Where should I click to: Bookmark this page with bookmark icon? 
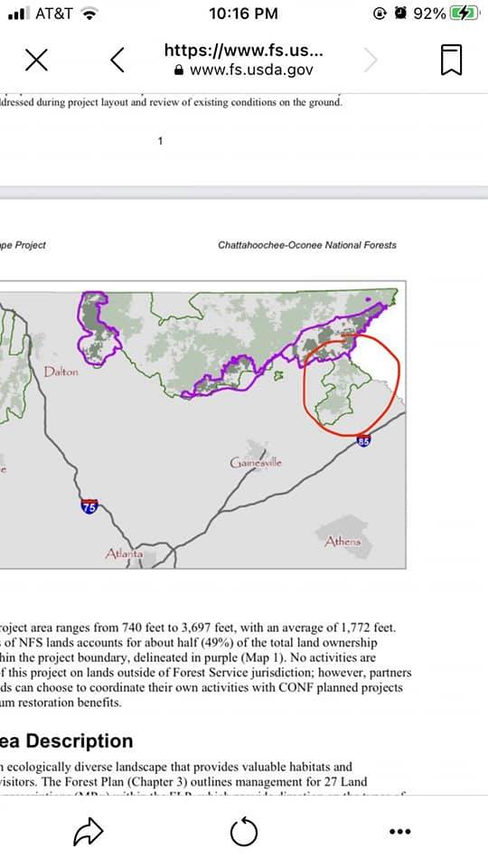point(451,60)
